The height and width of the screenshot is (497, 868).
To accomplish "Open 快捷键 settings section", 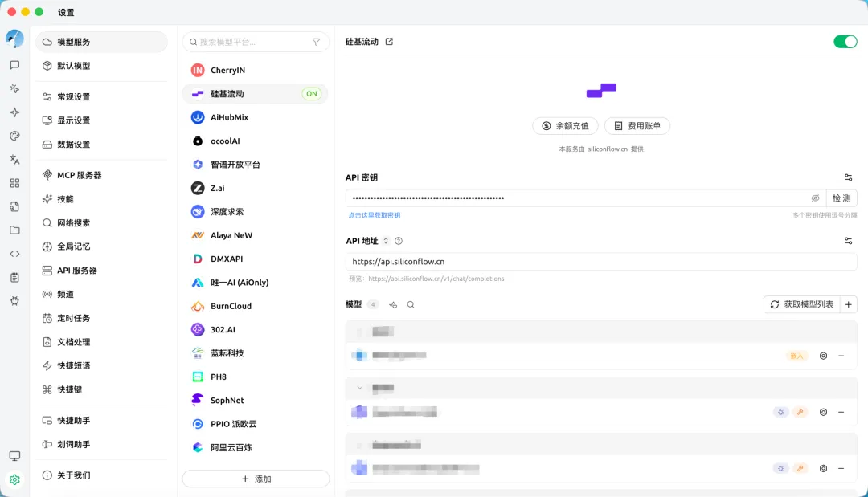I will [101, 389].
